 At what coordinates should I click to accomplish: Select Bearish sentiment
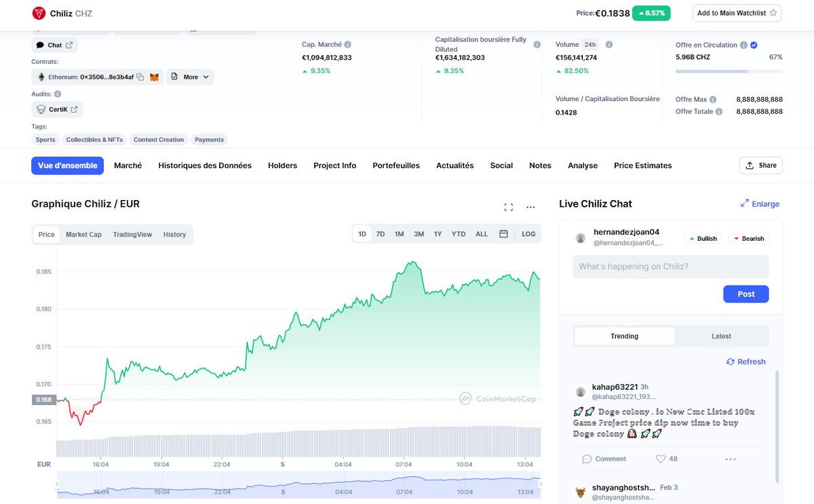click(x=748, y=238)
